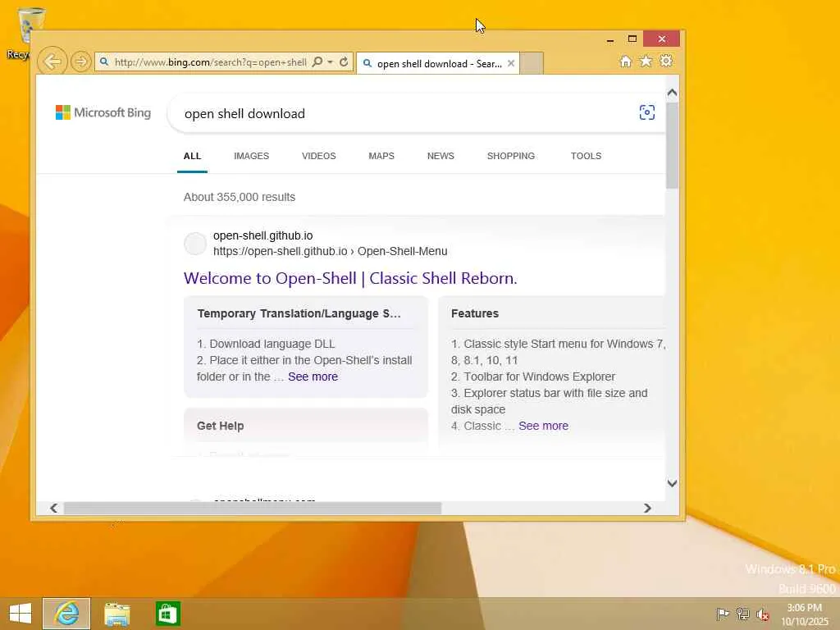
Task: Open a new blank tab
Action: click(x=532, y=62)
